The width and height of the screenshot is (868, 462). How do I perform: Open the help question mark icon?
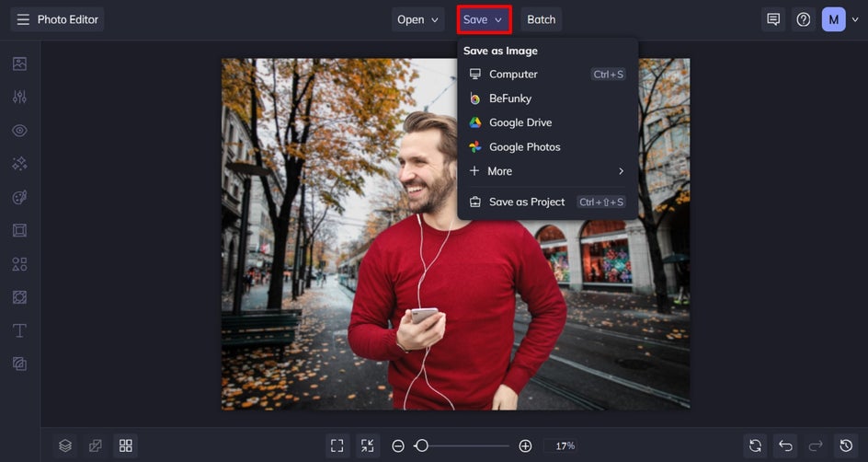pos(804,19)
